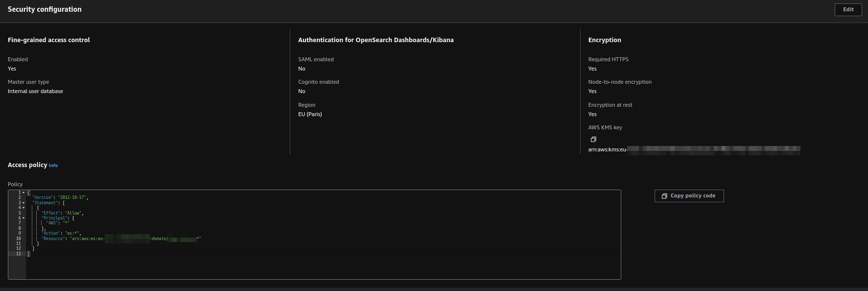The width and height of the screenshot is (868, 291).
Task: Click the No value under Cognito enabled
Action: (x=302, y=91)
